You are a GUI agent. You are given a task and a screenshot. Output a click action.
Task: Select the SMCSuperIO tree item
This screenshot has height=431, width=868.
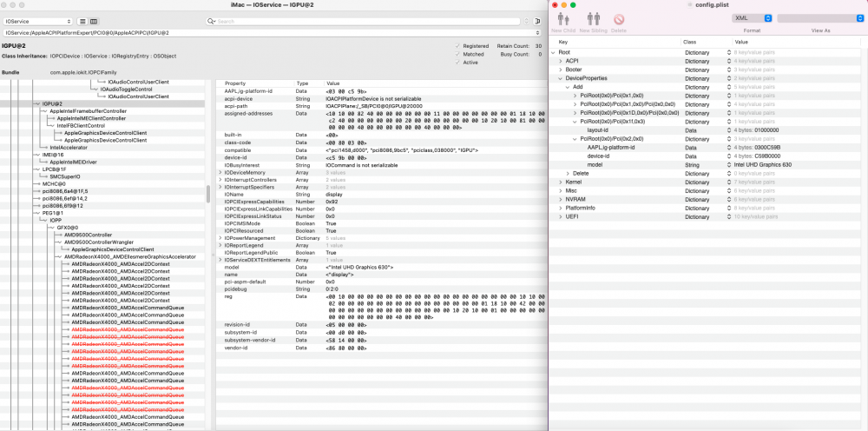click(65, 176)
